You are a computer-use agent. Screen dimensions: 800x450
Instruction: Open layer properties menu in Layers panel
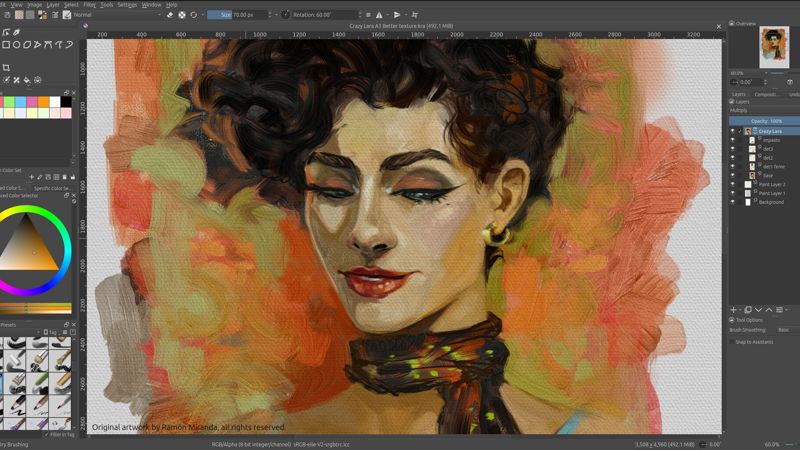pos(781,310)
